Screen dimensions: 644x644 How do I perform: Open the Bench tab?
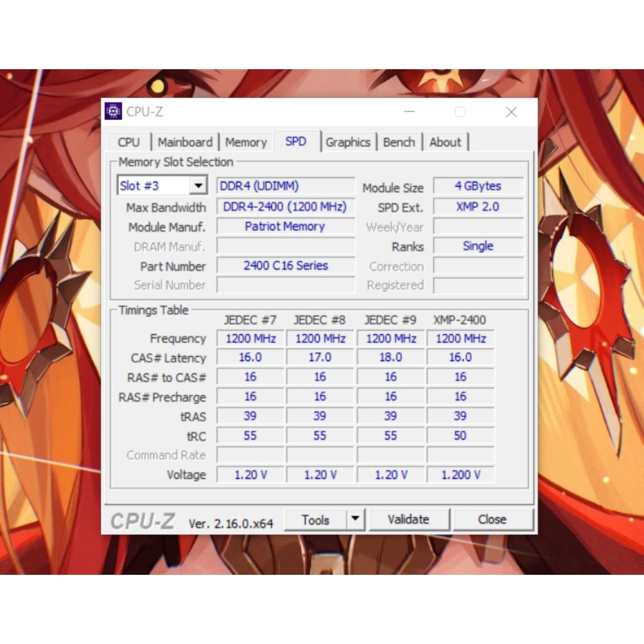point(399,142)
